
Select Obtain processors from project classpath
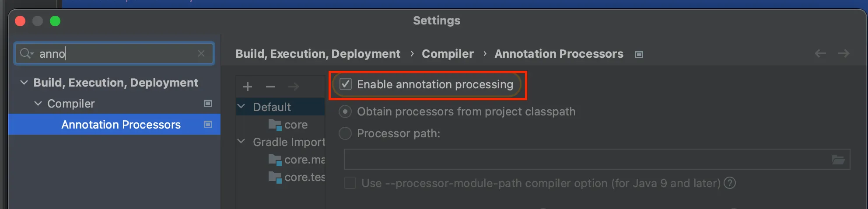345,111
